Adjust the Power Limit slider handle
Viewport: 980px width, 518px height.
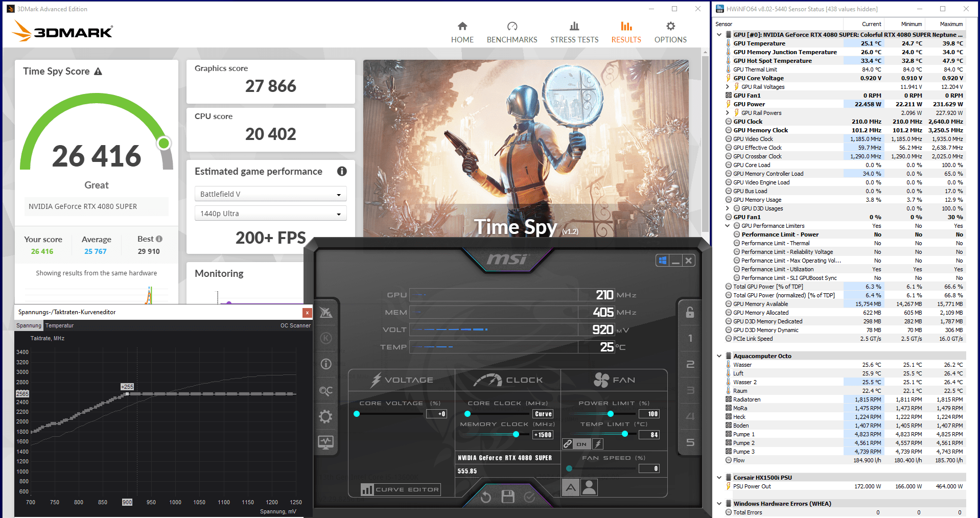click(x=610, y=414)
